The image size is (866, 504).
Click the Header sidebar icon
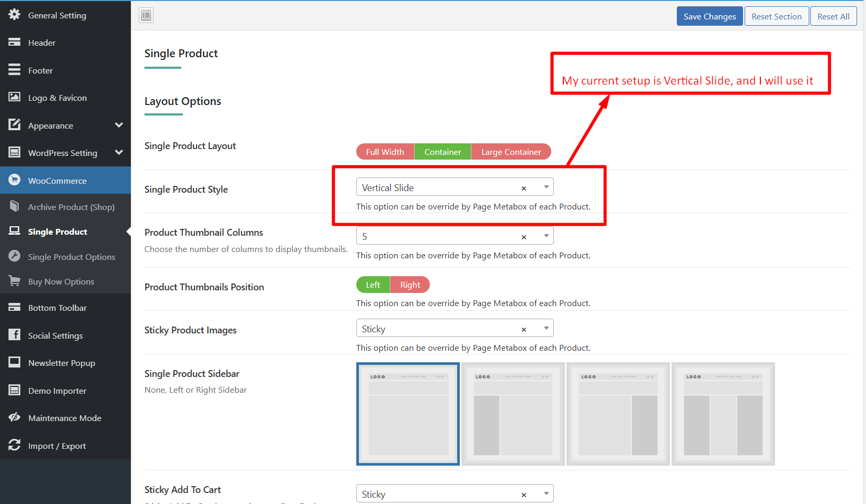(14, 42)
